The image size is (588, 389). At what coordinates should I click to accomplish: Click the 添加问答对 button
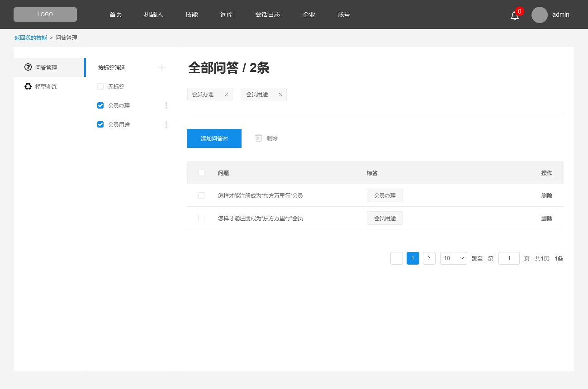[x=214, y=138]
